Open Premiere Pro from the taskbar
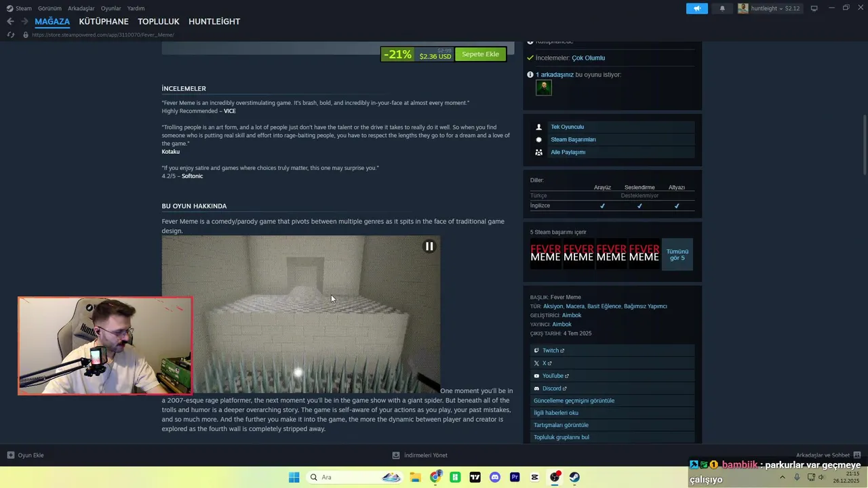Screen dimensions: 868x488 pos(515,477)
